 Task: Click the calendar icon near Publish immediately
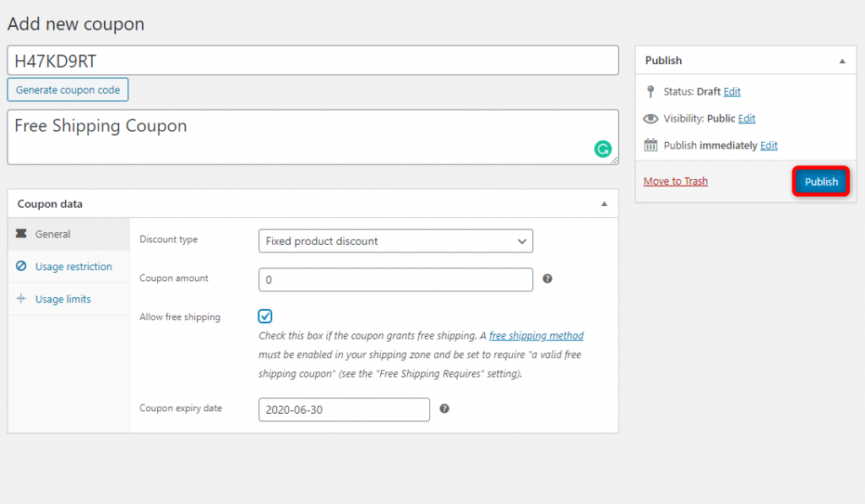[x=650, y=144]
